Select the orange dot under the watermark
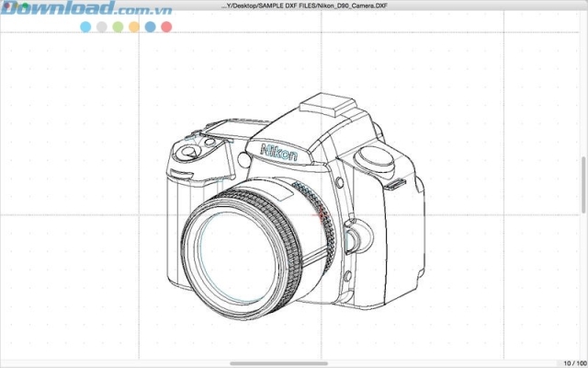The width and height of the screenshot is (588, 368). pos(134,28)
